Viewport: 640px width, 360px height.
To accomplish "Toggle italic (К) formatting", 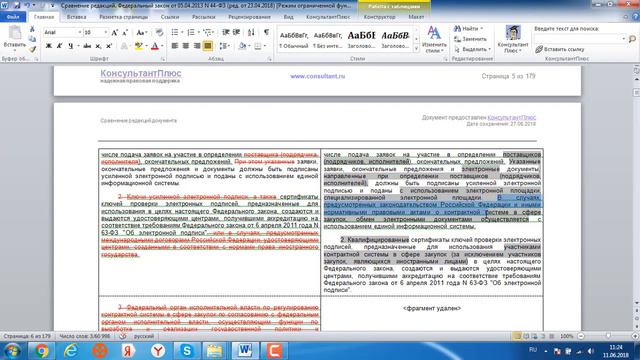I will [59, 46].
